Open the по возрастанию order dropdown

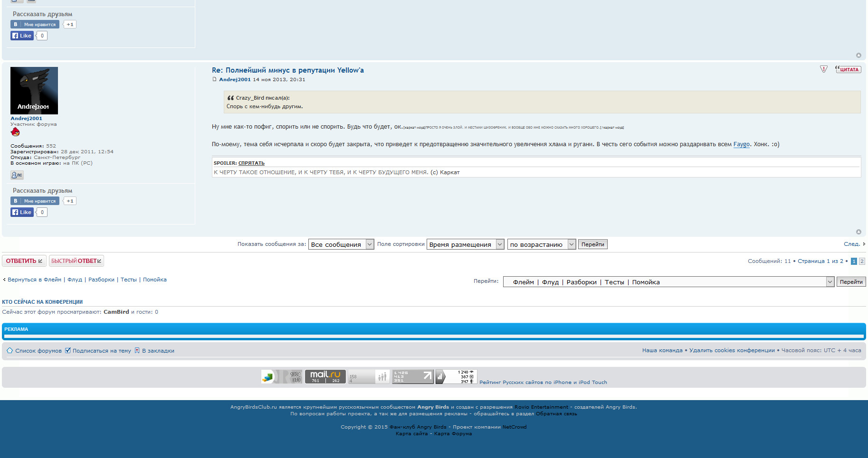click(x=542, y=244)
